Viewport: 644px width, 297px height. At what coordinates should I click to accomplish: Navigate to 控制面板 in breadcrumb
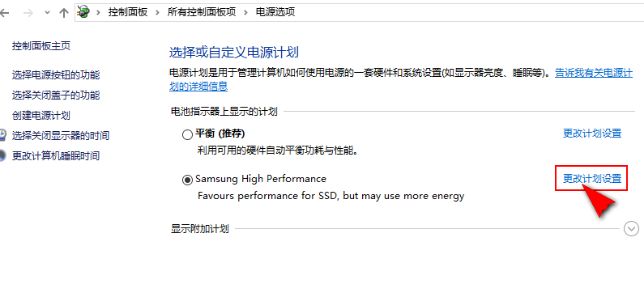point(128,12)
